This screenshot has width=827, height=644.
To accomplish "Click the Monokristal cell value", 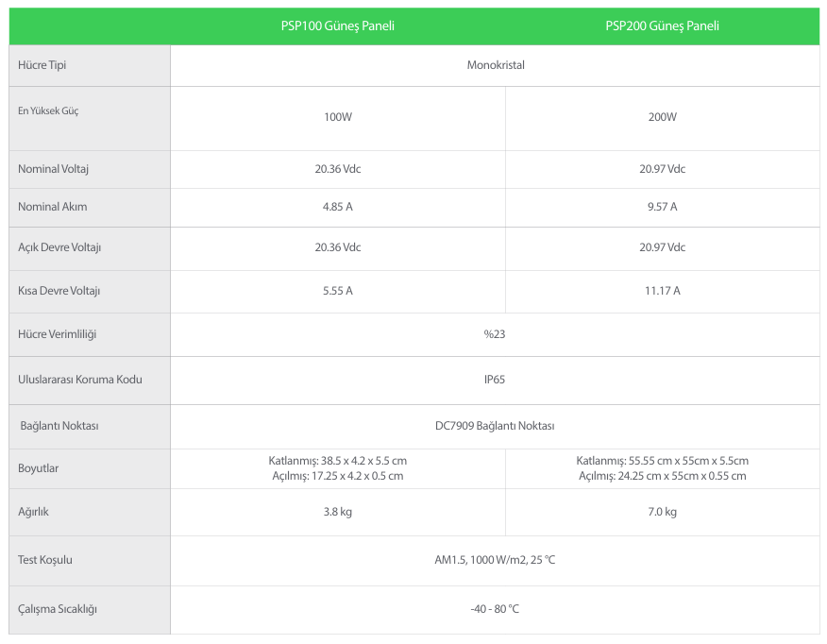I will (x=496, y=65).
